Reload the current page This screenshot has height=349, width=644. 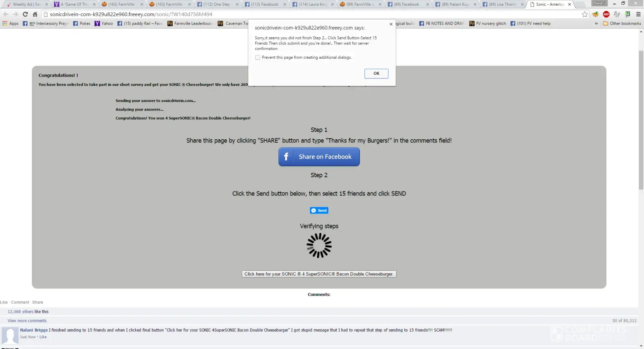point(25,14)
